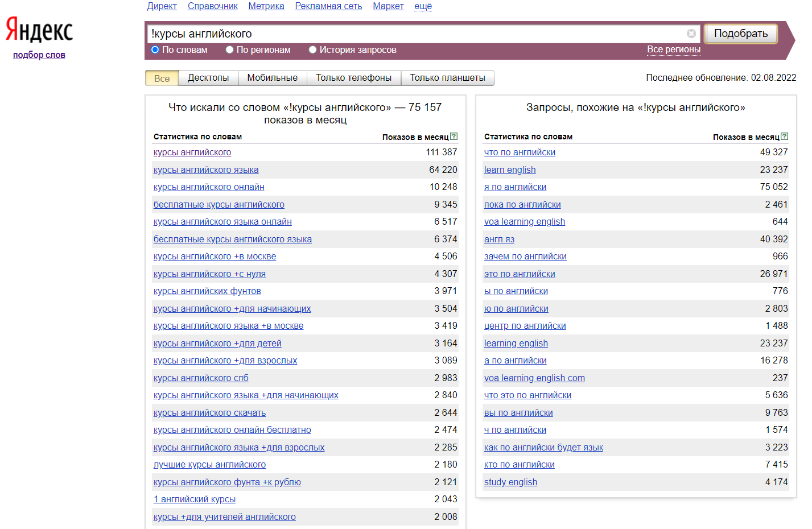Image resolution: width=812 pixels, height=529 pixels.
Task: Expand the 'ещё' services menu
Action: click(423, 6)
